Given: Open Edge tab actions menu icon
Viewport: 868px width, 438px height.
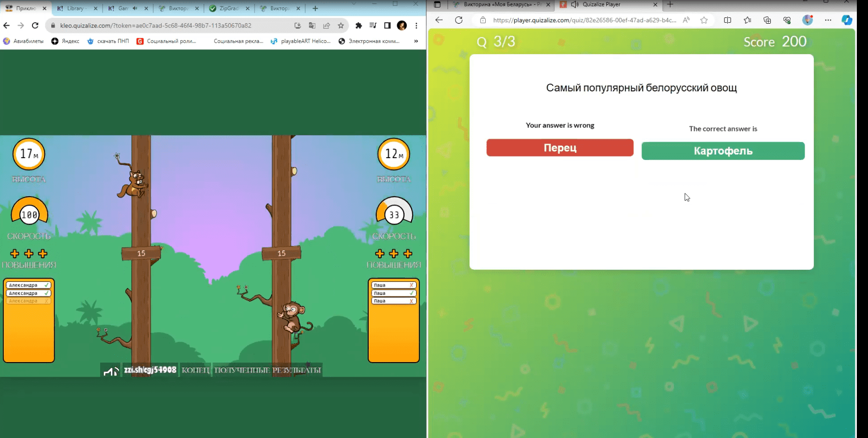Looking at the screenshot, I should click(x=437, y=4).
